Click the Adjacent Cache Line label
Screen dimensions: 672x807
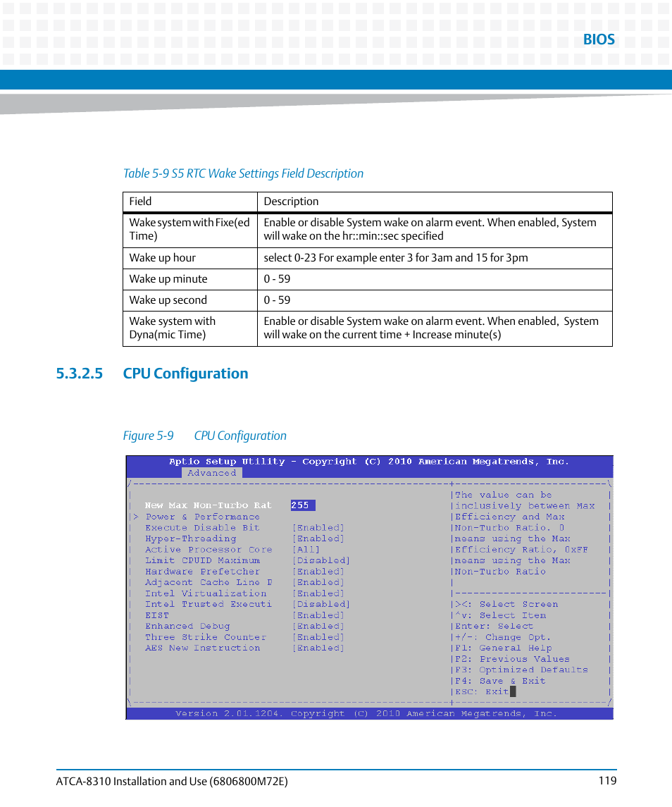tap(209, 582)
